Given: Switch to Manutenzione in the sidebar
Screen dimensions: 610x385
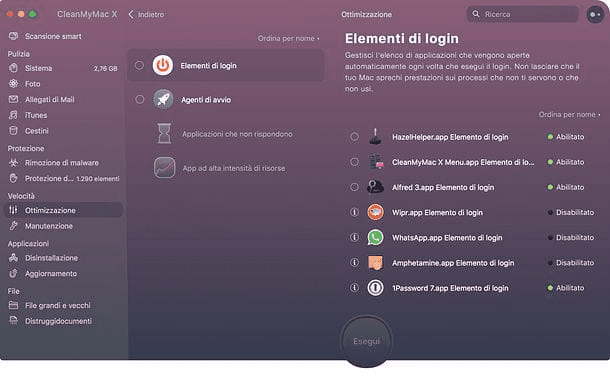Looking at the screenshot, I should (49, 226).
